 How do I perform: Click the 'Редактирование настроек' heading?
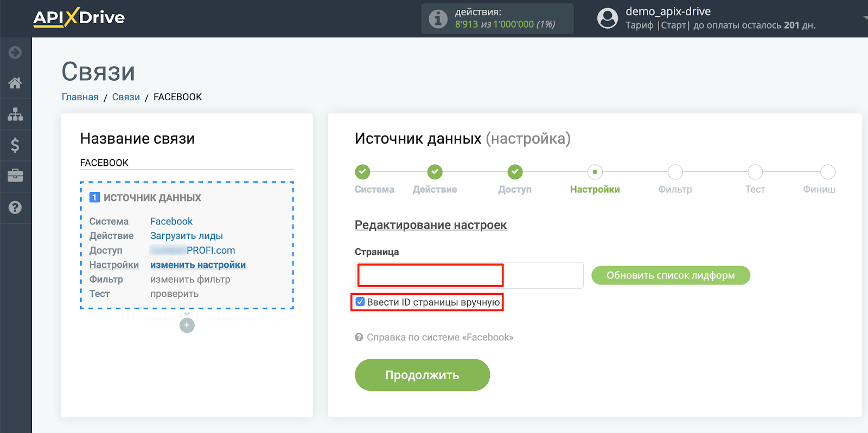[431, 225]
